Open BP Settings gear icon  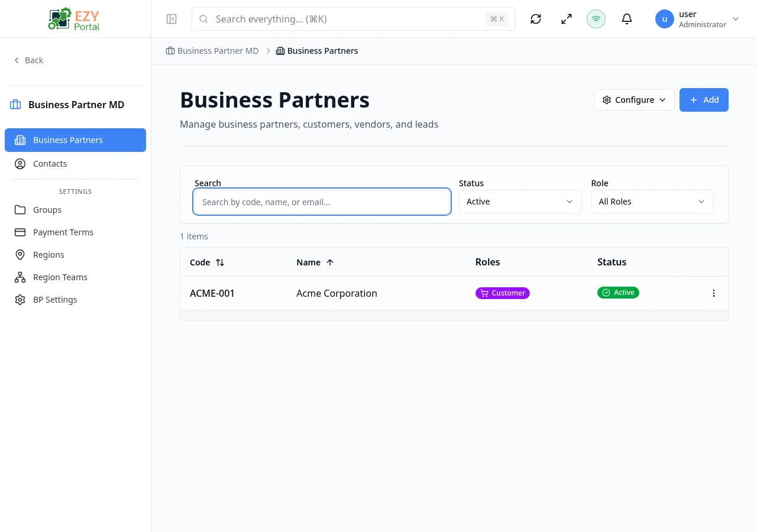(x=21, y=300)
